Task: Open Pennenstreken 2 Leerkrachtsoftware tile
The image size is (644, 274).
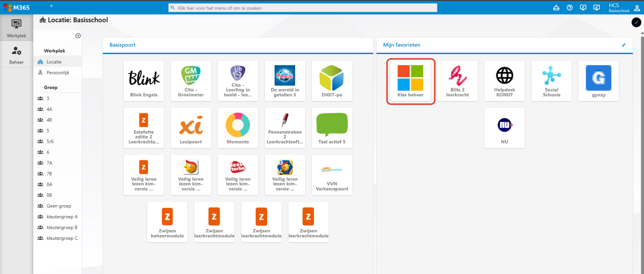Action: point(285,128)
